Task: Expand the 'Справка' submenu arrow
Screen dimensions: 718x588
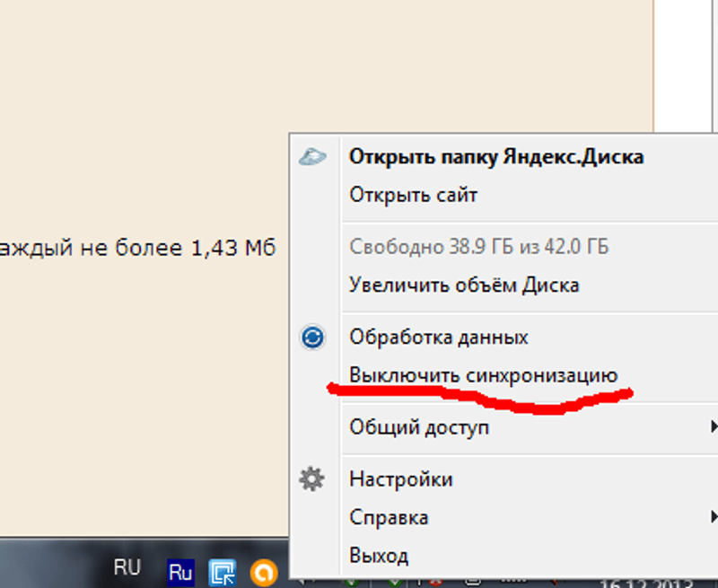Action: pos(714,517)
